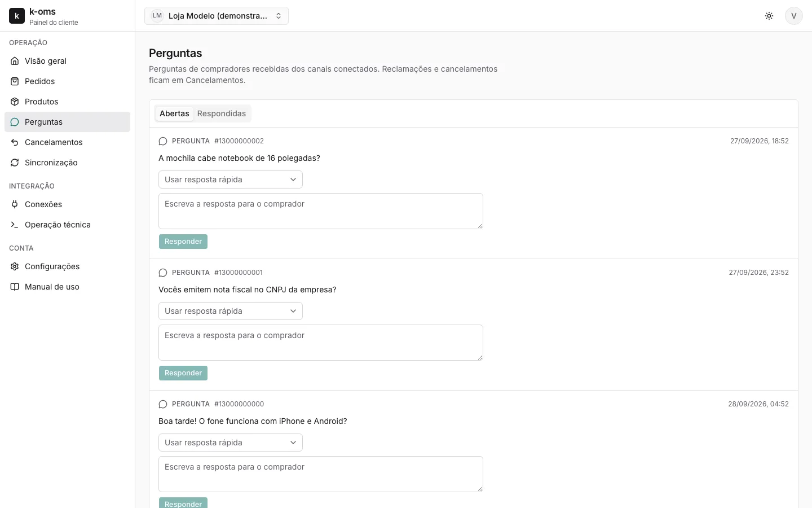Open quick reply dropdown for nota fiscal question
812x508 pixels.
pyautogui.click(x=231, y=311)
